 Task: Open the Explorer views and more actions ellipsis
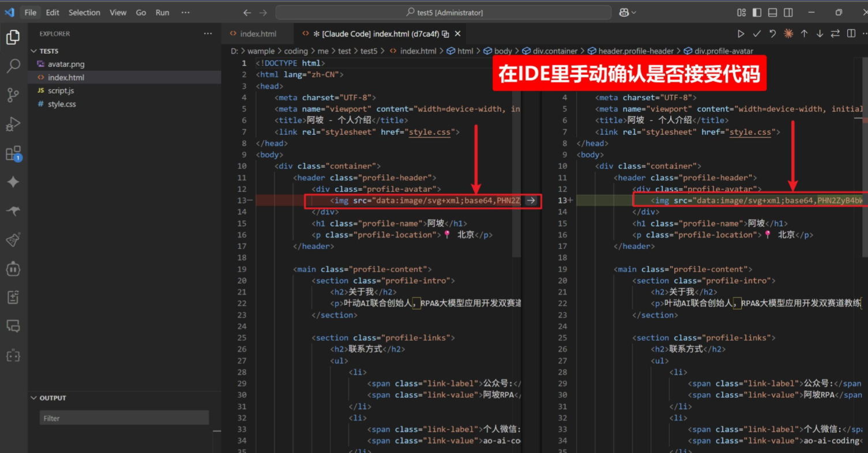(x=208, y=33)
